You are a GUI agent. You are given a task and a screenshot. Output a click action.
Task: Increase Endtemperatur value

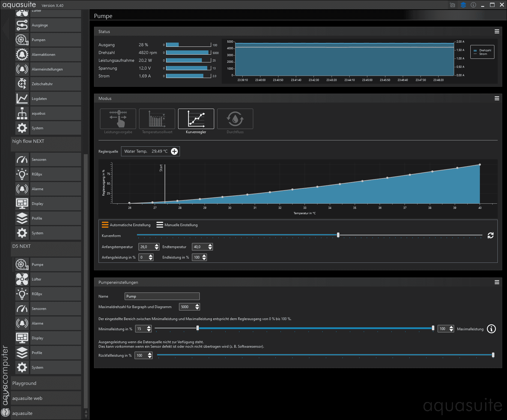tap(210, 245)
